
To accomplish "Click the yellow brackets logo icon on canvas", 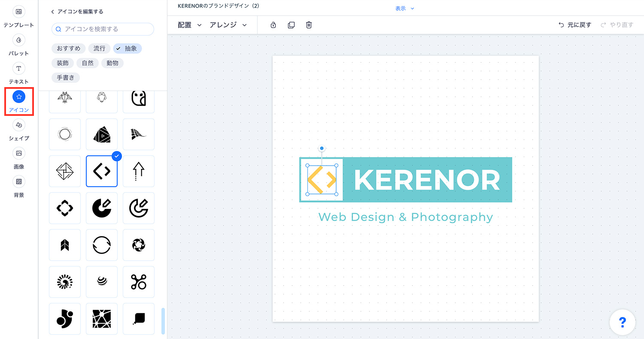I will tap(322, 180).
